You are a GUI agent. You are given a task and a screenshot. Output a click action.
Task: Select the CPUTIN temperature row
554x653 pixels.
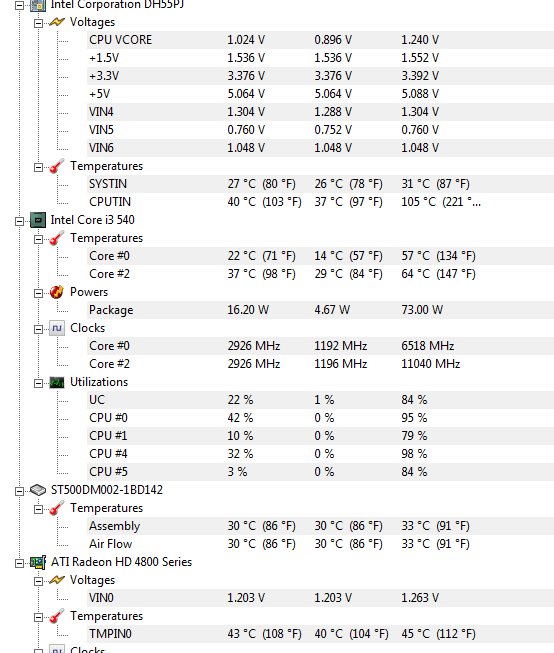[x=320, y=202]
